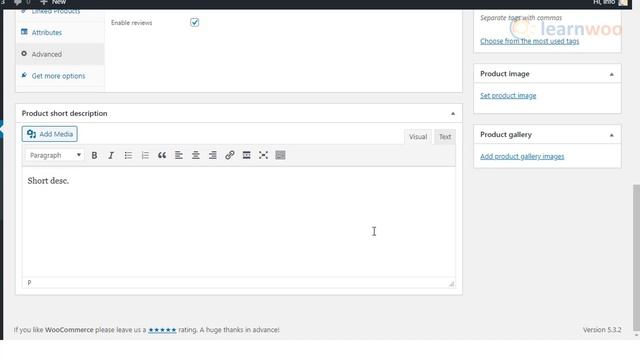This screenshot has width=640, height=360.
Task: Open the Attributes product data tab
Action: (x=60, y=32)
